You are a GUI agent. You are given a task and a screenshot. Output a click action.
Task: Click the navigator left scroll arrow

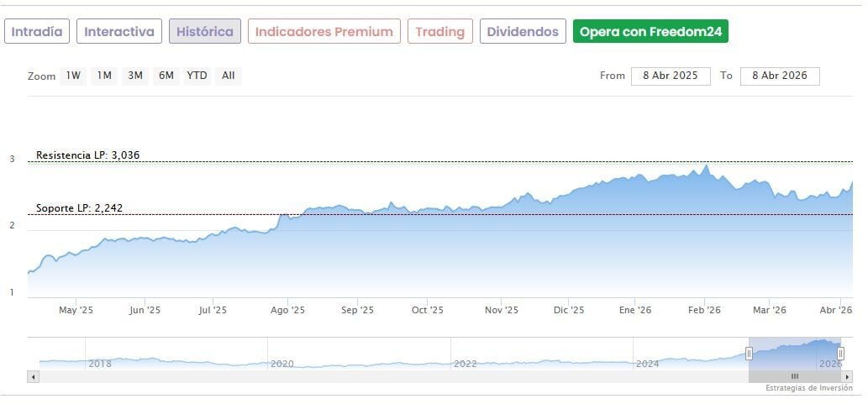(34, 376)
